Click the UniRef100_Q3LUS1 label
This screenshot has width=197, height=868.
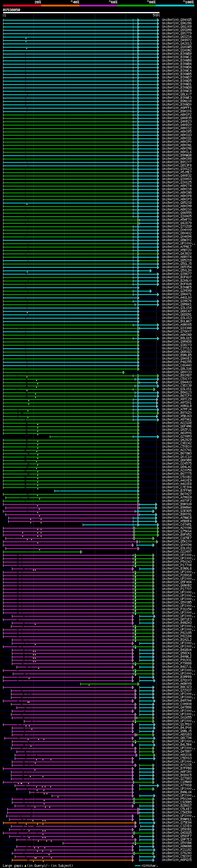point(177,389)
